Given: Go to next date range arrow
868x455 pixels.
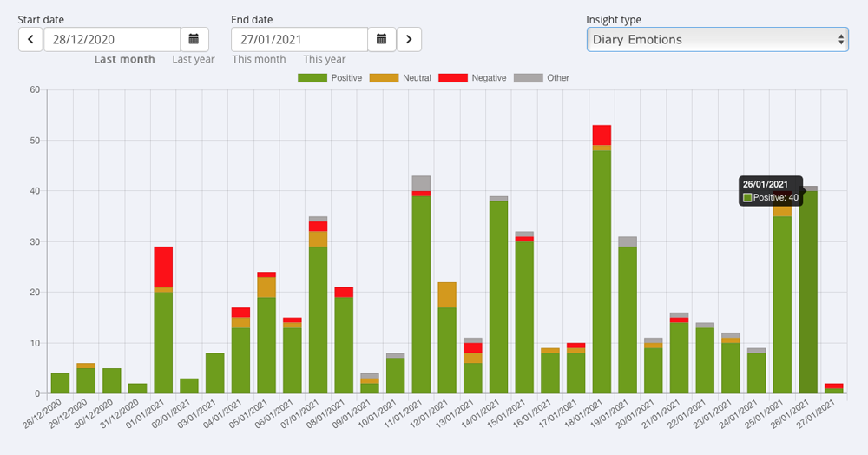Looking at the screenshot, I should point(409,39).
